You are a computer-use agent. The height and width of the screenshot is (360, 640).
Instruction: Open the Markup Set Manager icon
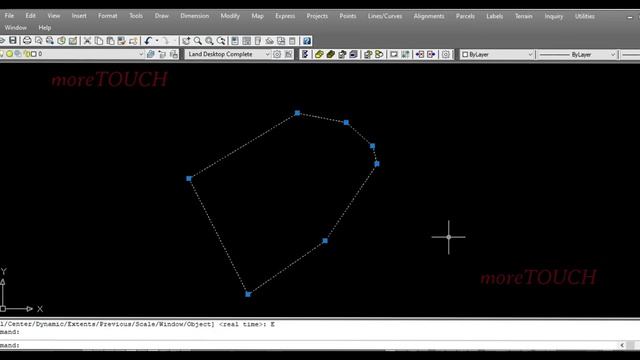(x=281, y=40)
